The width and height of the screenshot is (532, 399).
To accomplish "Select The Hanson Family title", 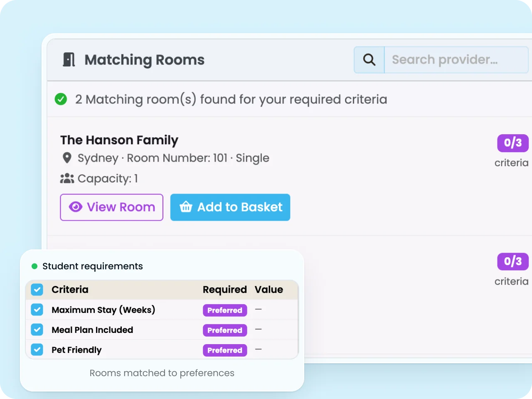I will pos(119,140).
